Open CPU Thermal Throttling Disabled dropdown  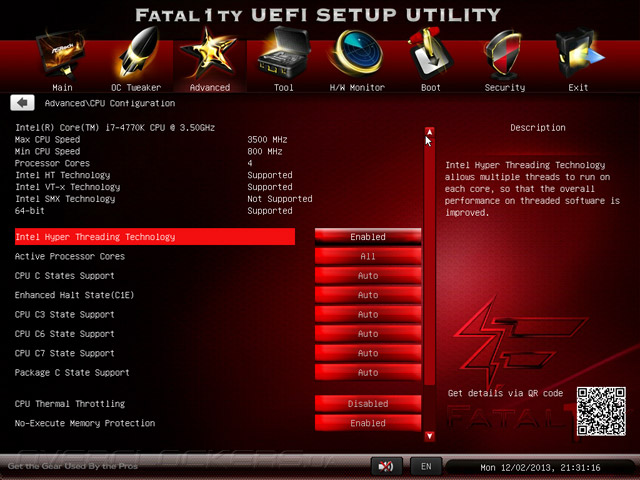pos(368,404)
